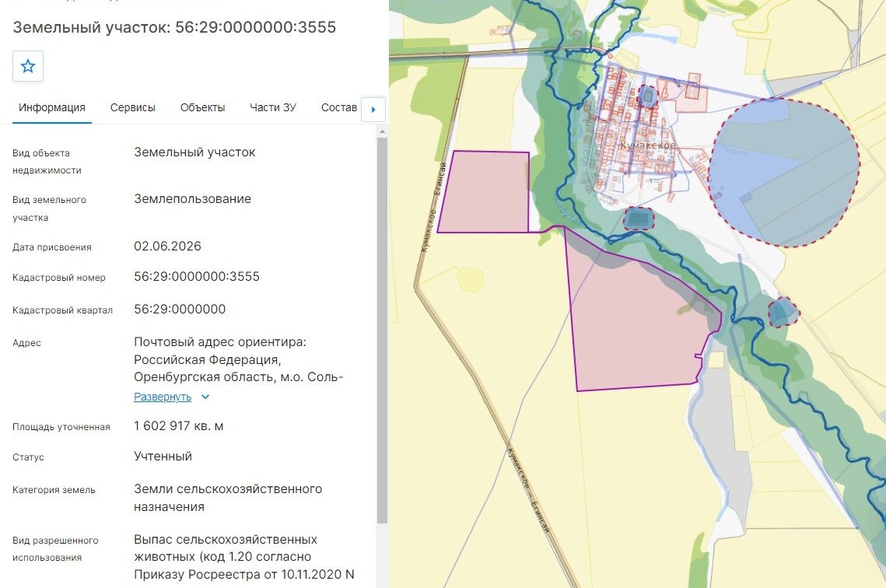This screenshot has width=886, height=588.
Task: Click the Площадь уточненная label
Action: 61,426
